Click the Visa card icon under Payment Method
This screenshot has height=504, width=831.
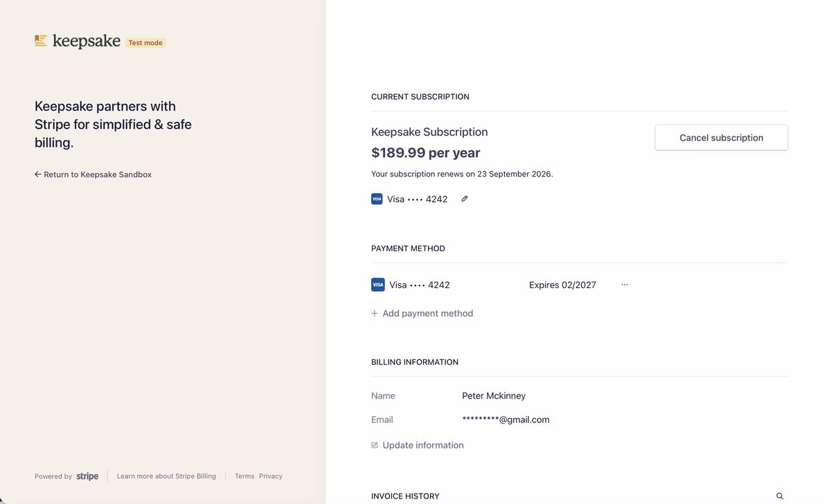tap(378, 285)
